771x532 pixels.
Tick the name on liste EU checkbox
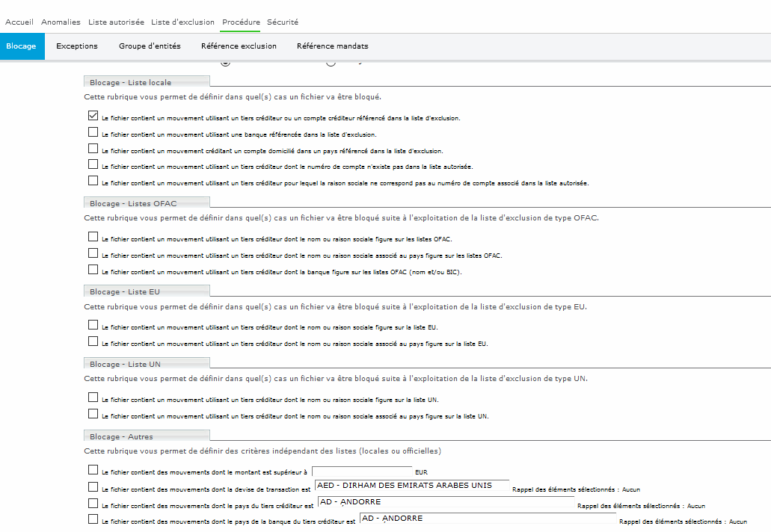click(93, 325)
